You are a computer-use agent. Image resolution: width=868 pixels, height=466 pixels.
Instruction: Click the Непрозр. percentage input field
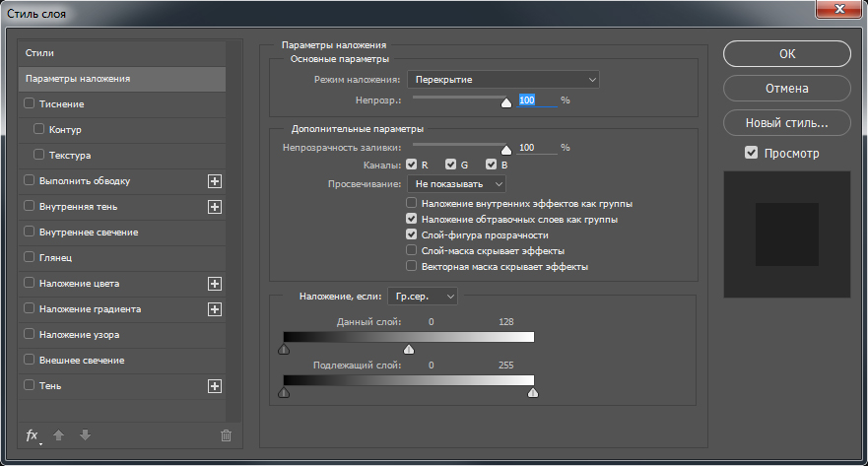click(536, 100)
